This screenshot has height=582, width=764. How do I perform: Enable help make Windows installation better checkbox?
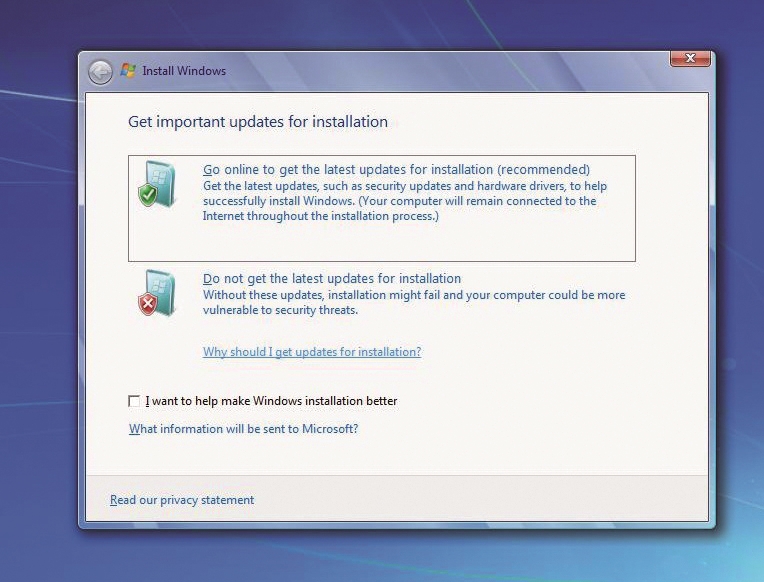(134, 401)
